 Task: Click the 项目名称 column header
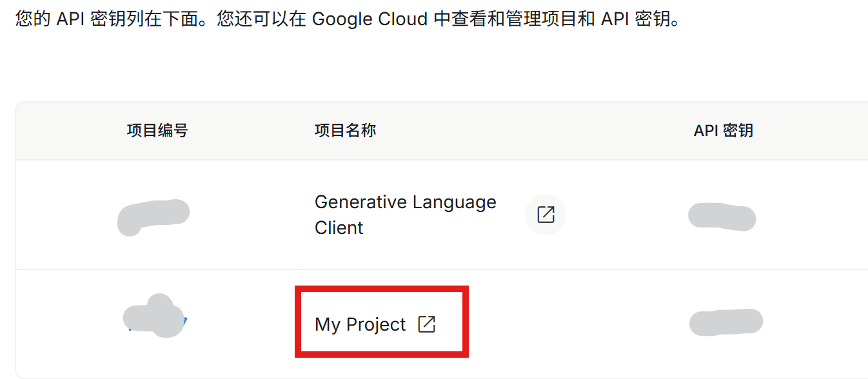pyautogui.click(x=345, y=131)
